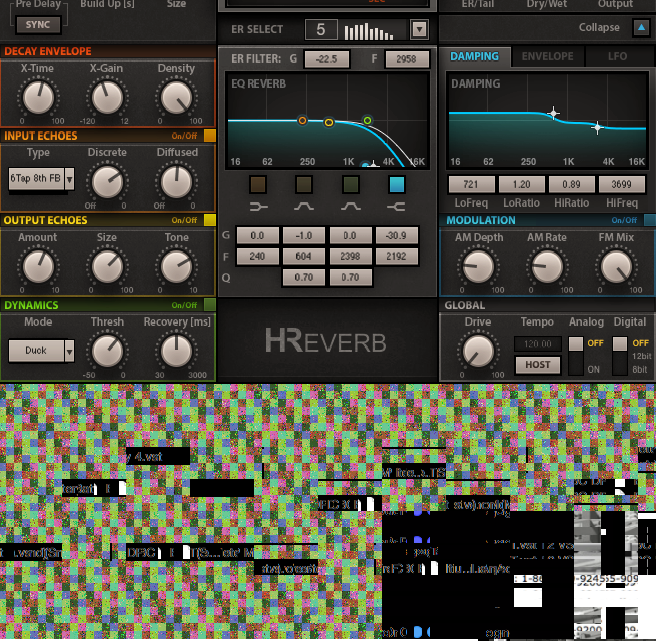Click the SYNC button under Pre Delay
Image resolution: width=656 pixels, height=641 pixels.
click(38, 25)
